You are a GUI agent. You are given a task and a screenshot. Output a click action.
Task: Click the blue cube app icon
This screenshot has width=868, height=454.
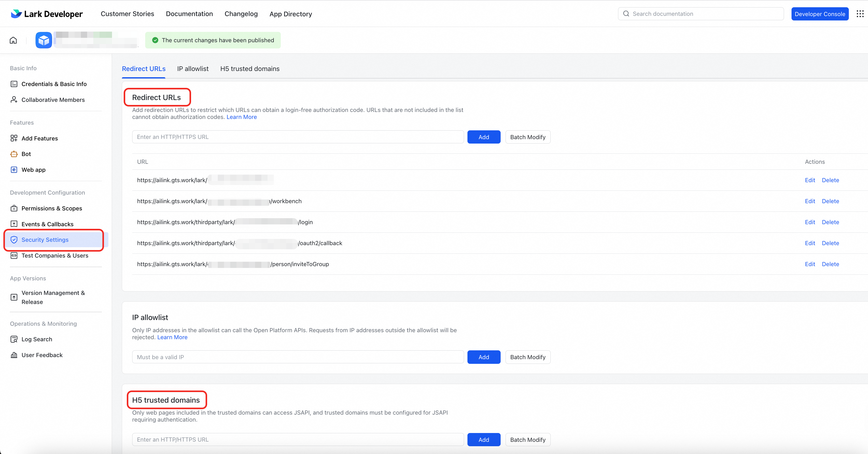pyautogui.click(x=44, y=40)
